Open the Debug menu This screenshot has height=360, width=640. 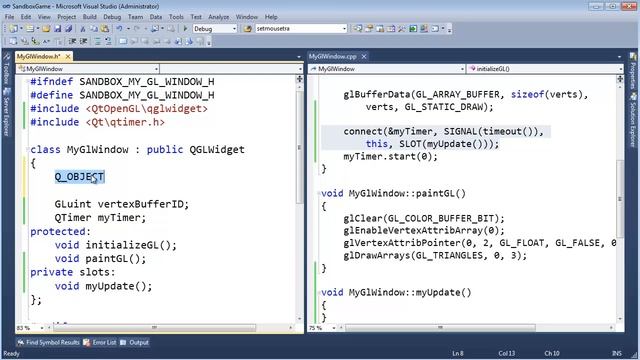[x=112, y=17]
